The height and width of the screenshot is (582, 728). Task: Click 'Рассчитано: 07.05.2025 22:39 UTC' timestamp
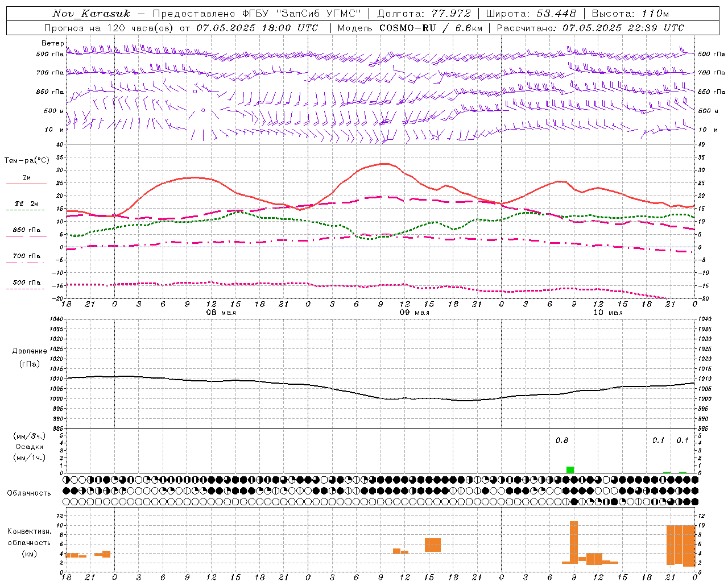(590, 28)
